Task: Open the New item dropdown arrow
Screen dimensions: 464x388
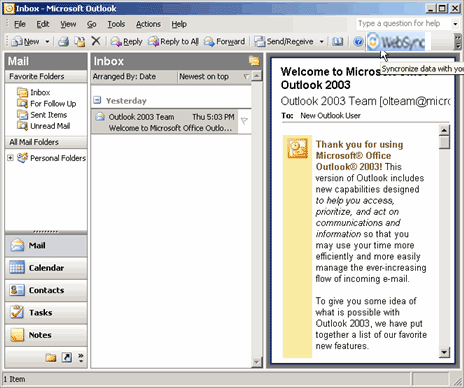Action: click(47, 42)
